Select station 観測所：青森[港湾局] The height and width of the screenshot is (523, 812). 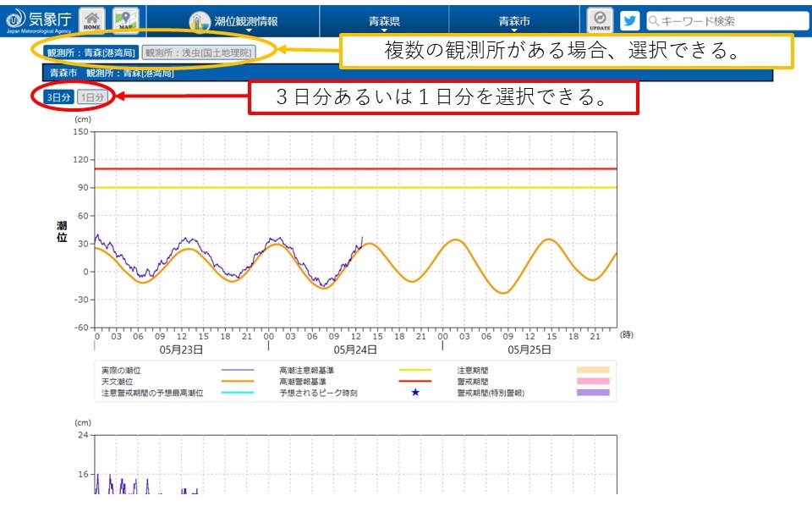click(x=91, y=52)
